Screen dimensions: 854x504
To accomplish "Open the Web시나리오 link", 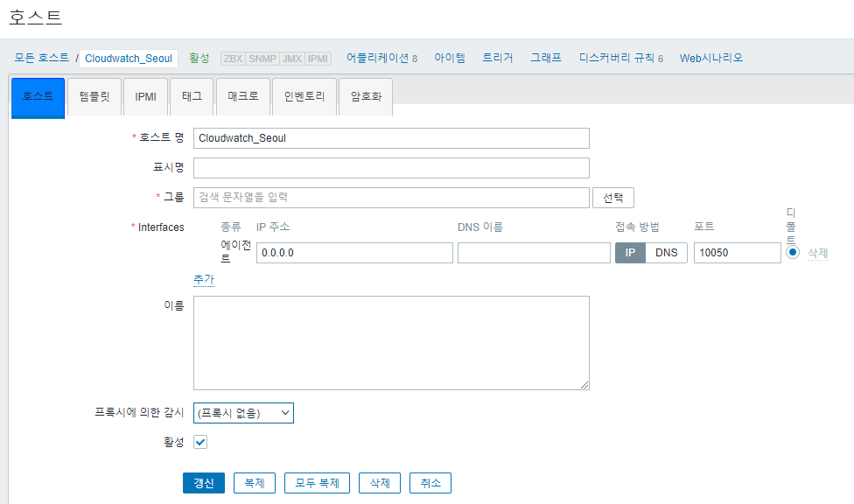I will coord(710,58).
